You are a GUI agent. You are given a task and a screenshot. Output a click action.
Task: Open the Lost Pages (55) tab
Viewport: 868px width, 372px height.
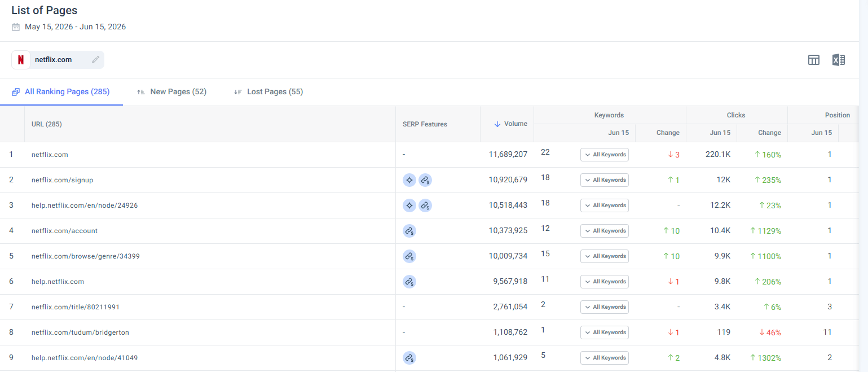click(268, 91)
